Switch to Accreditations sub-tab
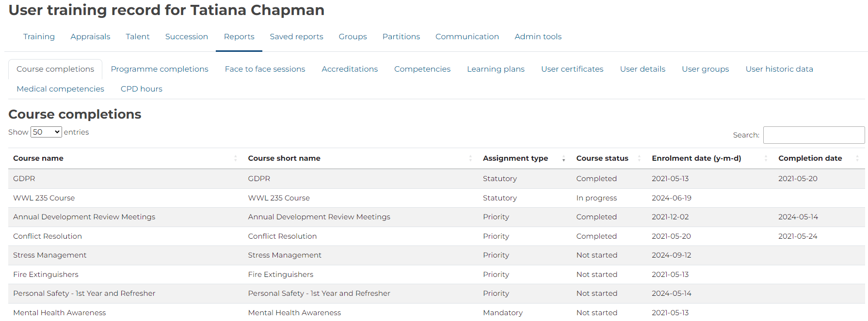The width and height of the screenshot is (868, 321). (x=350, y=69)
